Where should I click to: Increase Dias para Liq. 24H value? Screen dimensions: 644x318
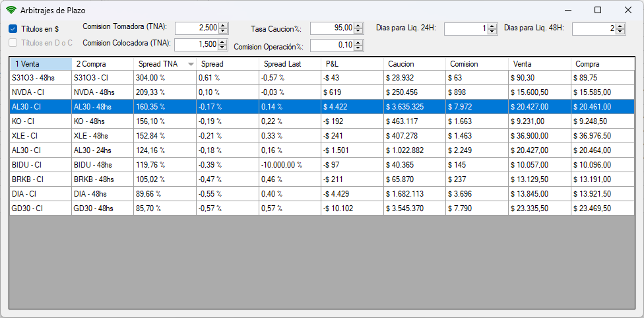tap(492, 26)
